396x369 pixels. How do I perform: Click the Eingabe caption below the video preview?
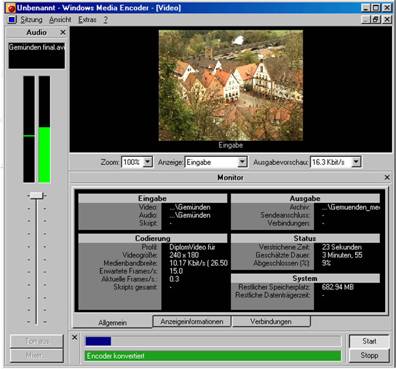pyautogui.click(x=231, y=145)
